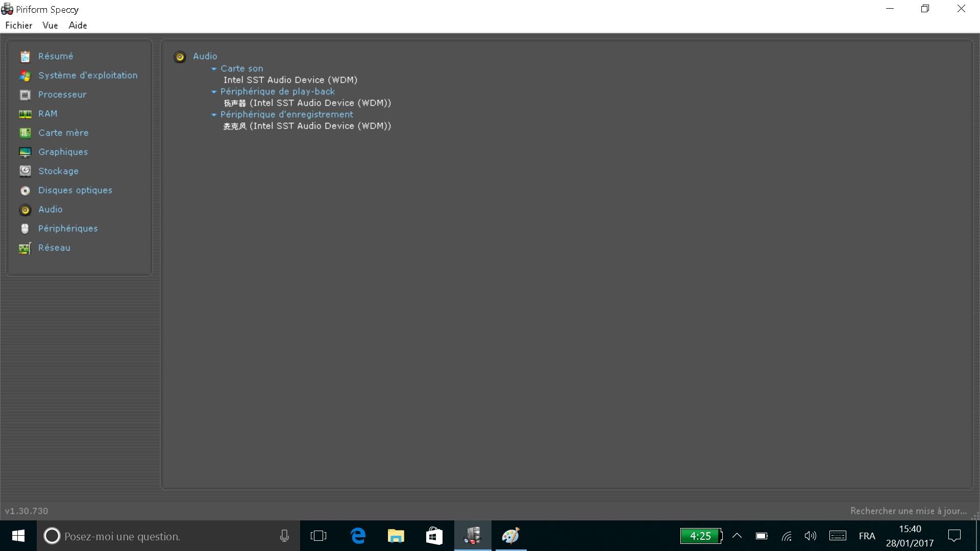Go to Système d'exploitation section
The image size is (980, 551).
pyautogui.click(x=87, y=76)
